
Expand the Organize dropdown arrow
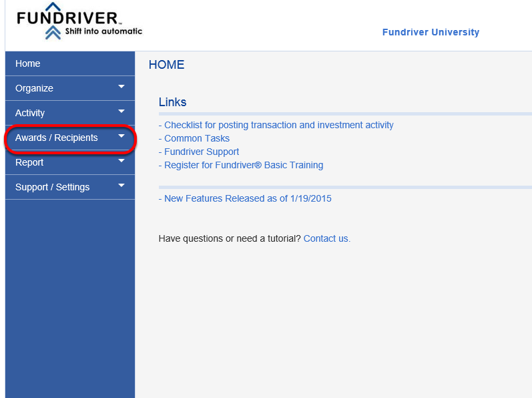click(121, 87)
